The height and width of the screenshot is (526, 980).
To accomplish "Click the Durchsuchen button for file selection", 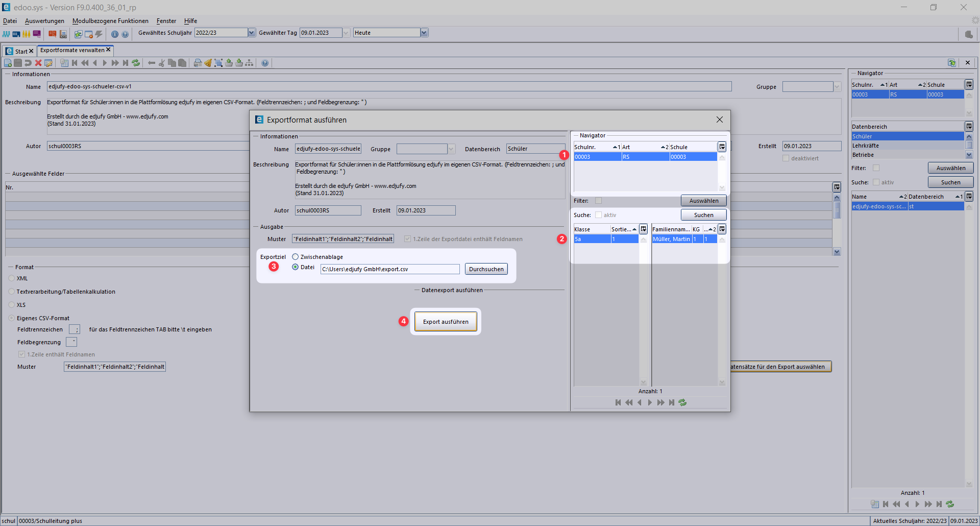I will click(485, 269).
